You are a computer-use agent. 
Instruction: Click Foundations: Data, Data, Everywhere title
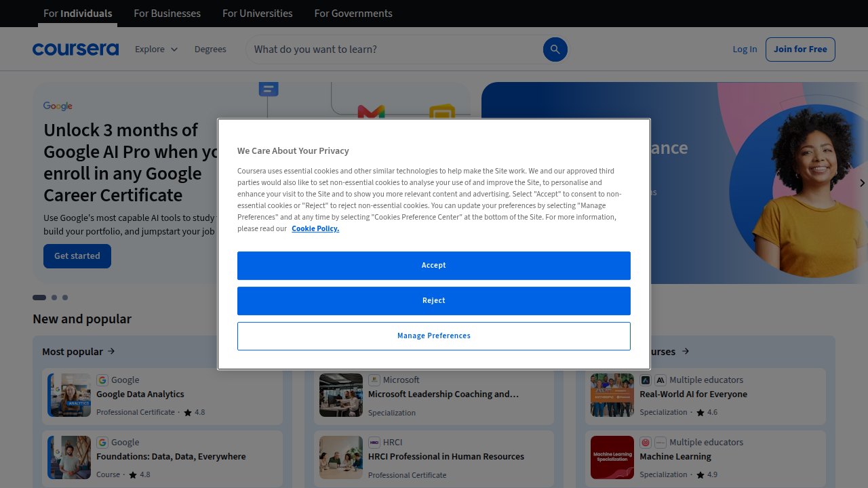tap(171, 457)
